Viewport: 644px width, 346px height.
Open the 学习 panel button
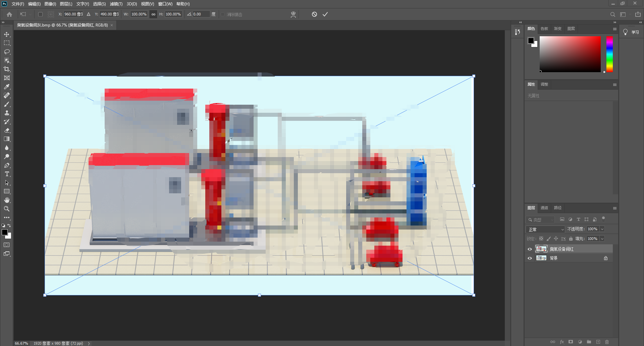tap(631, 32)
